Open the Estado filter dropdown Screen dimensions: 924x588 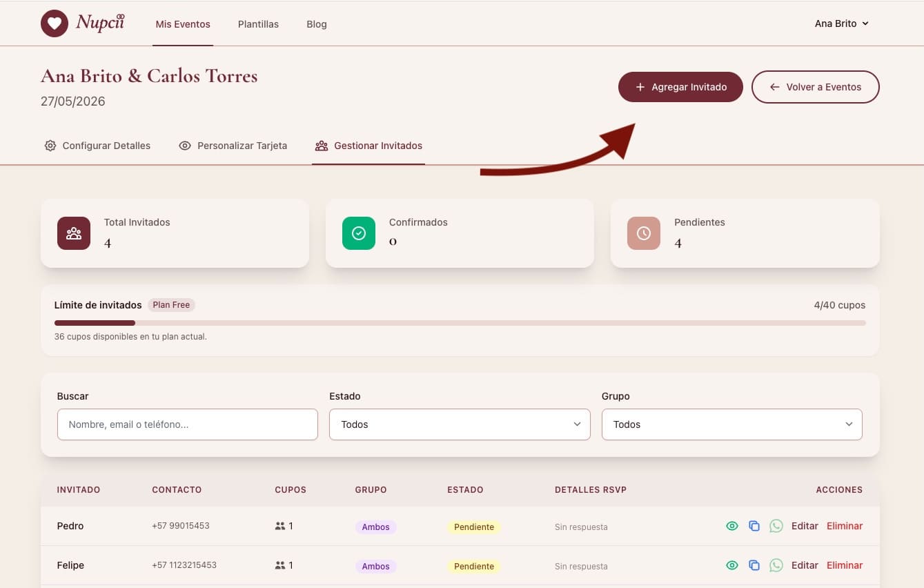click(x=460, y=424)
